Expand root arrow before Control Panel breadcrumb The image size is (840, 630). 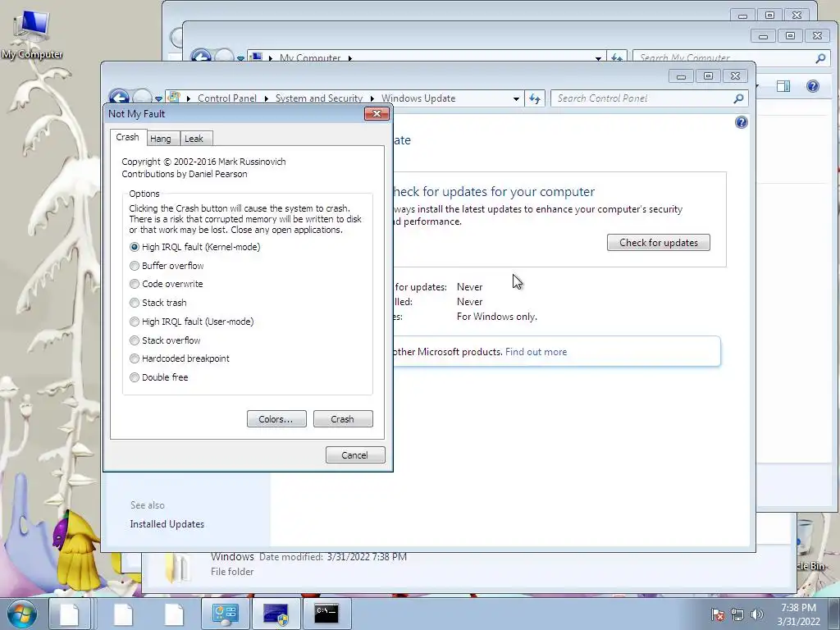(x=189, y=99)
